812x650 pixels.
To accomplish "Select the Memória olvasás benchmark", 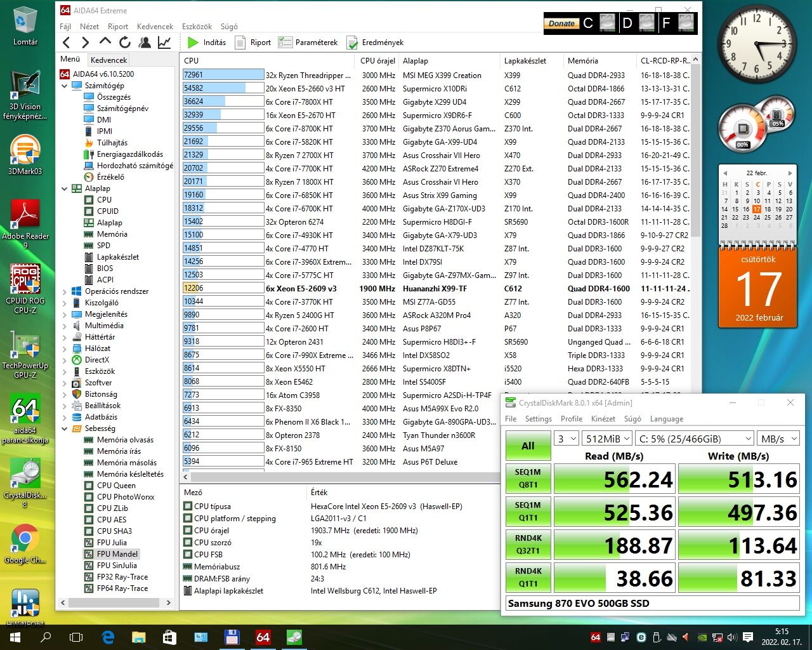I will pyautogui.click(x=125, y=440).
